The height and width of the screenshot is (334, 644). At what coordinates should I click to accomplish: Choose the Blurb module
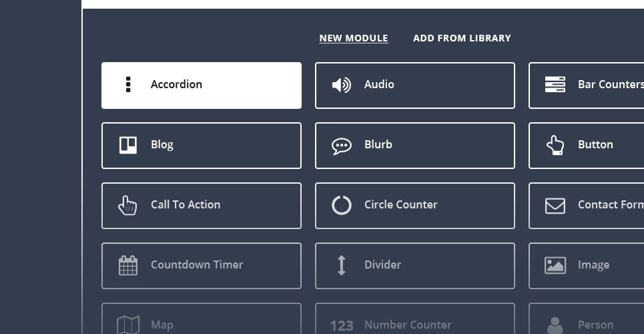pyautogui.click(x=415, y=146)
